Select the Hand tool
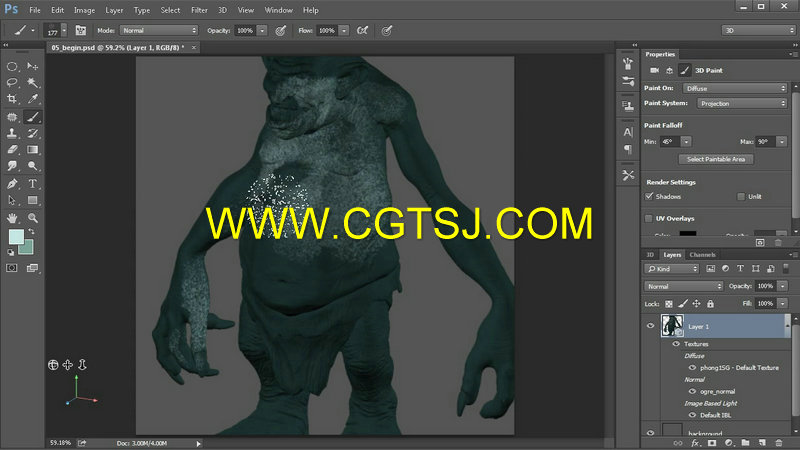Image resolution: width=800 pixels, height=450 pixels. (12, 218)
